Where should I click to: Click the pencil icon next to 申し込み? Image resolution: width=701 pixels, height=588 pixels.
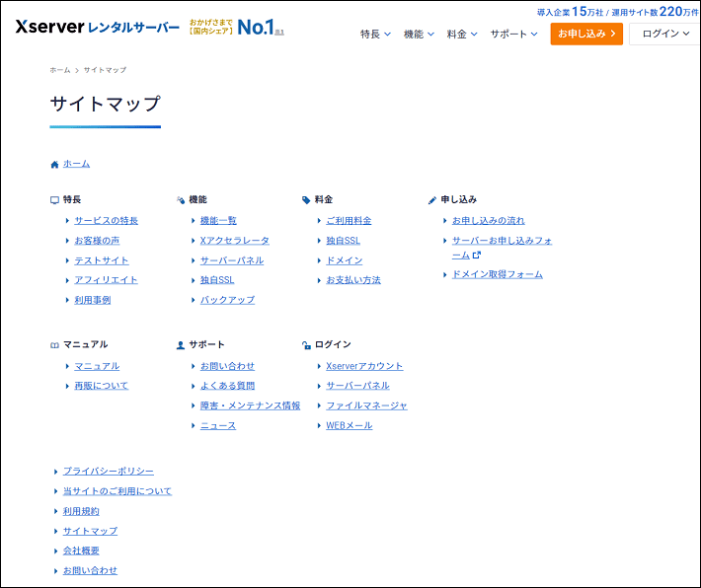pos(432,199)
